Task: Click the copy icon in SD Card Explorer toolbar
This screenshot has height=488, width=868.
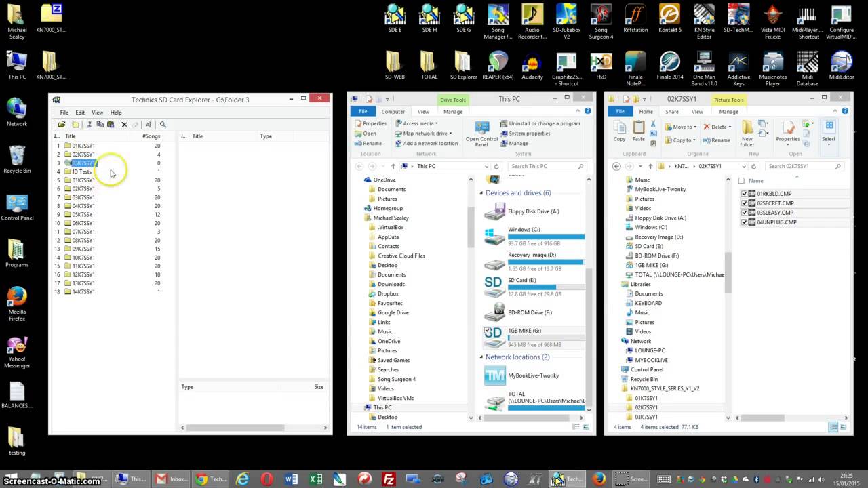Action: pyautogui.click(x=100, y=125)
